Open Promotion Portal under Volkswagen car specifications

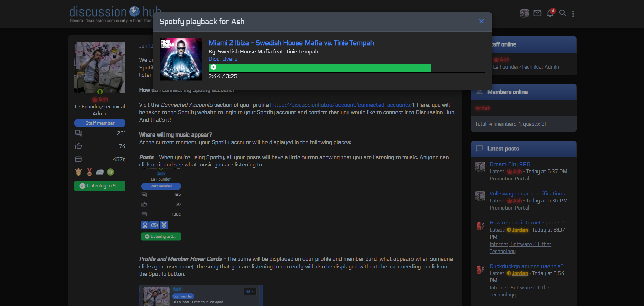click(509, 208)
